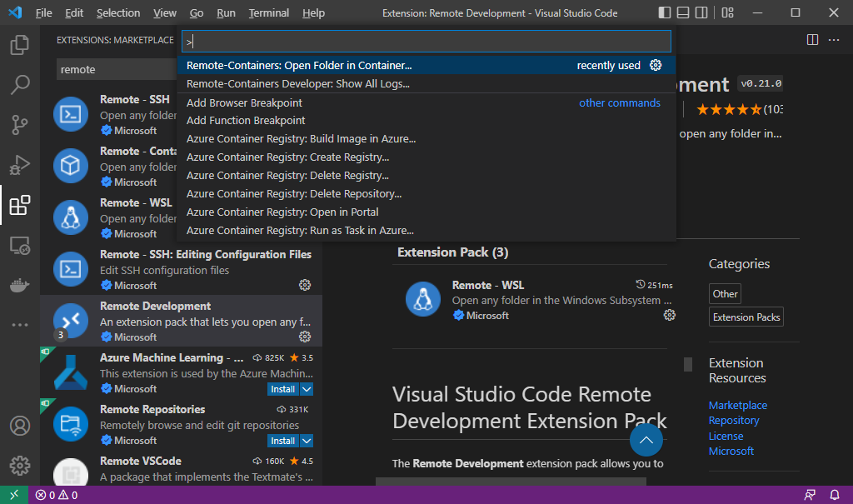The width and height of the screenshot is (853, 504).
Task: Open editor More Actions ellipsis
Action: [833, 40]
